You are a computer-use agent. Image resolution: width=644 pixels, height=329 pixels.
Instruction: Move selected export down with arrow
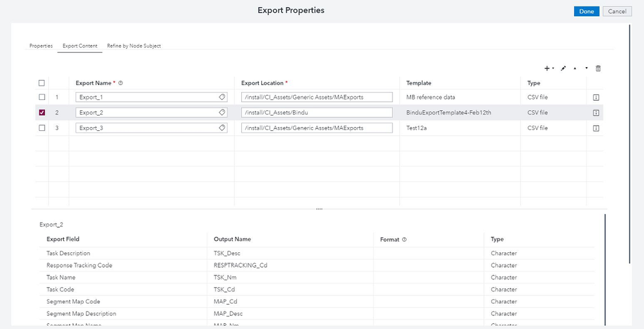[x=587, y=68]
